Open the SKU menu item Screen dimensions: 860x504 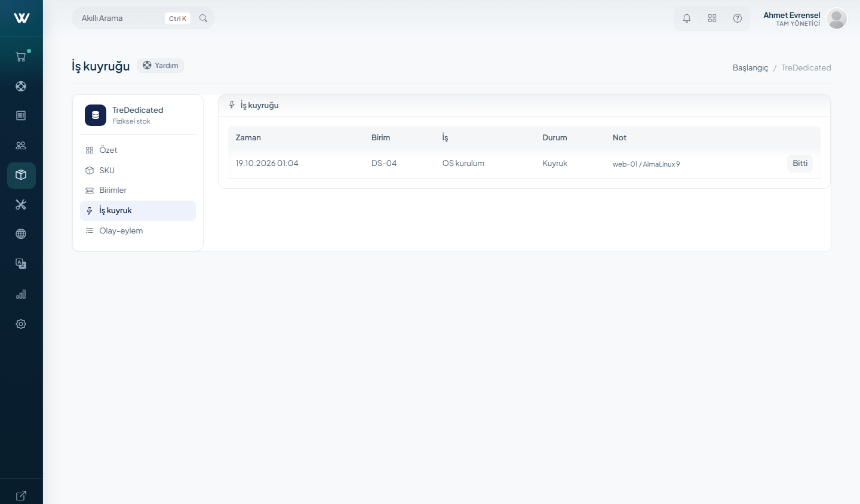point(138,170)
